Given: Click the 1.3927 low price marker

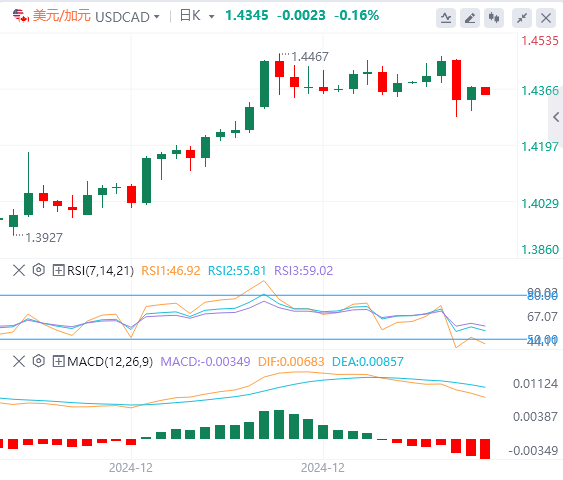Looking at the screenshot, I should click(x=44, y=238).
